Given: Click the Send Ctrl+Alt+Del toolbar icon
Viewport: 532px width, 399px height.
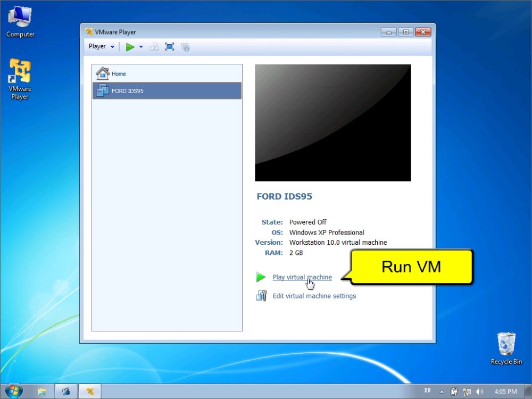Looking at the screenshot, I should pyautogui.click(x=154, y=47).
